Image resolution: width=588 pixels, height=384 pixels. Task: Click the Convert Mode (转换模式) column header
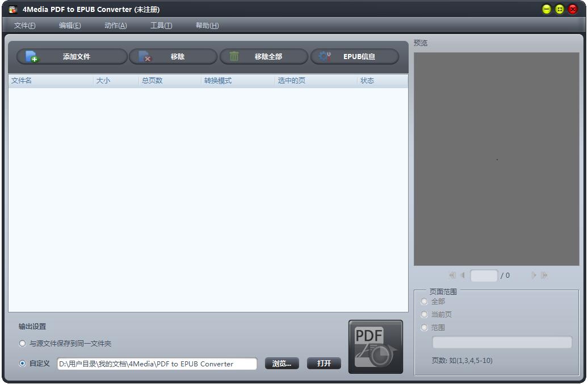coord(238,81)
